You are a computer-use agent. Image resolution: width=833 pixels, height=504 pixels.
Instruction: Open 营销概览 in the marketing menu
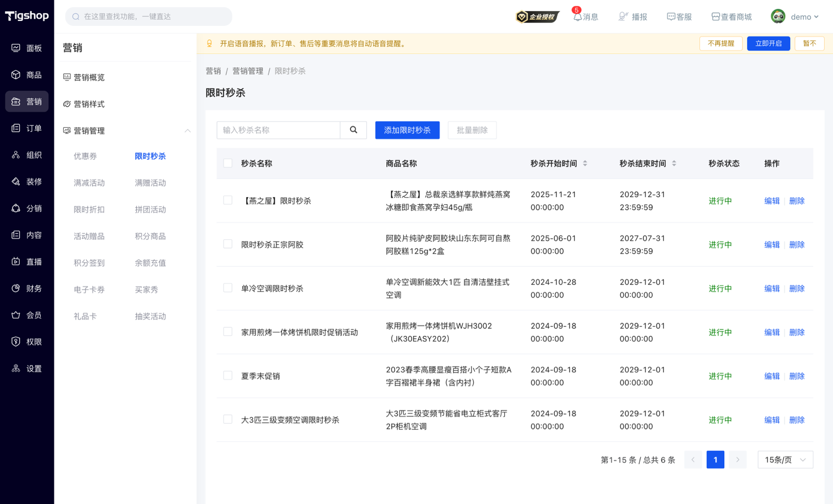coord(89,77)
